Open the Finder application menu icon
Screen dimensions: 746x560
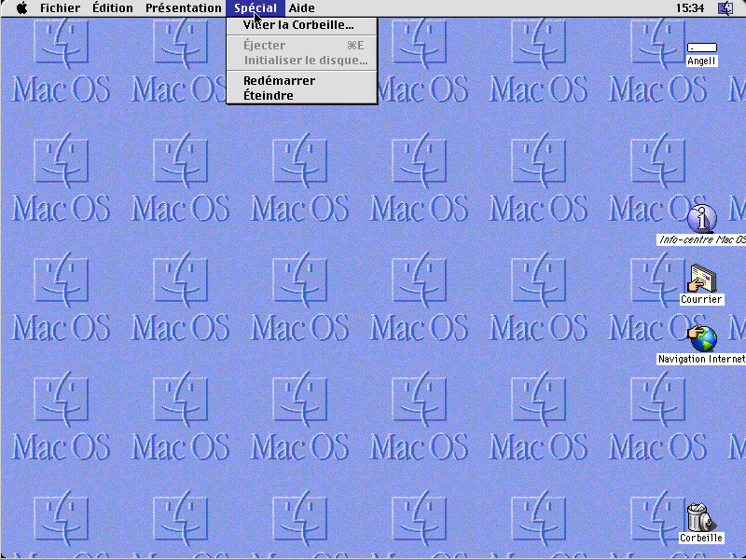click(725, 8)
